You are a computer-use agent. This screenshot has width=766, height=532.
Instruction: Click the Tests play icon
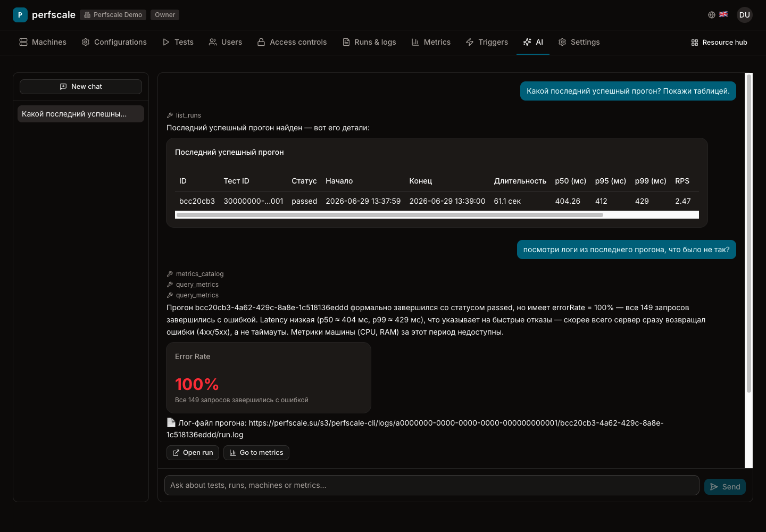pyautogui.click(x=166, y=42)
